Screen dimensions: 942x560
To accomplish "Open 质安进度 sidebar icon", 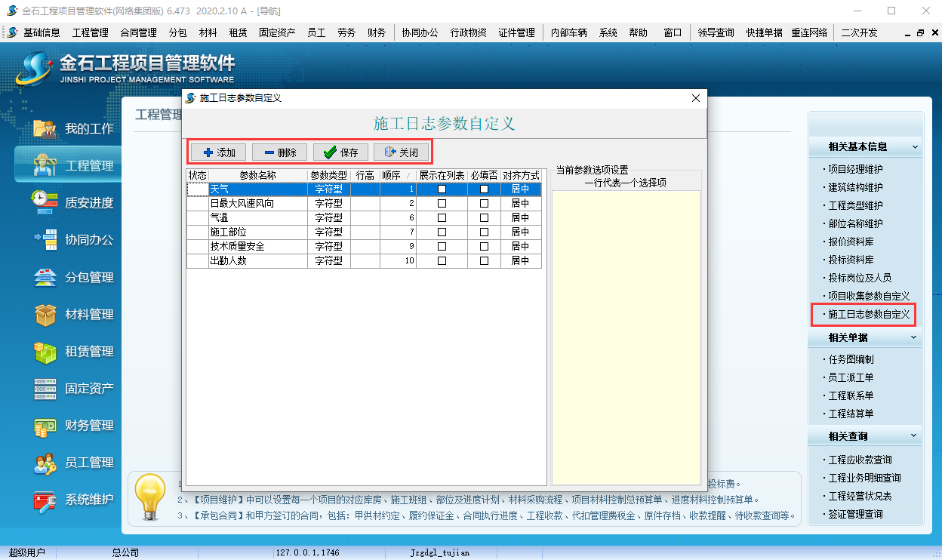I will click(45, 202).
